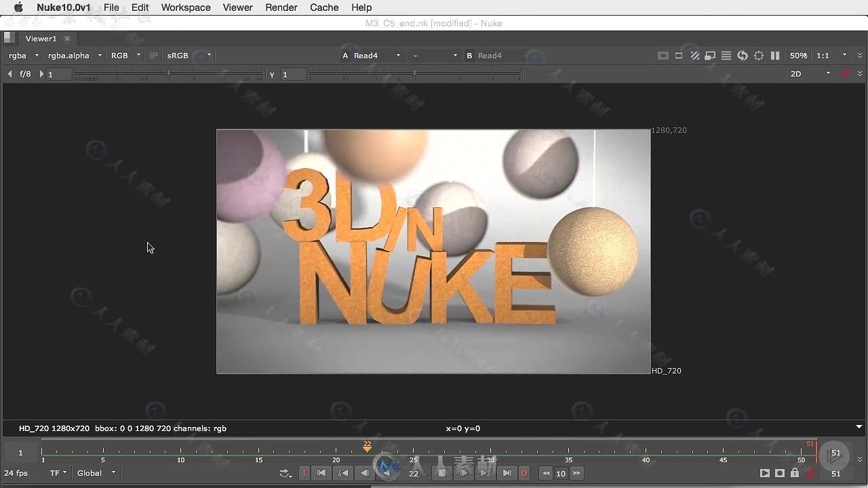Skip backward by increment button
Viewport: 868px width, 488px height.
click(546, 473)
